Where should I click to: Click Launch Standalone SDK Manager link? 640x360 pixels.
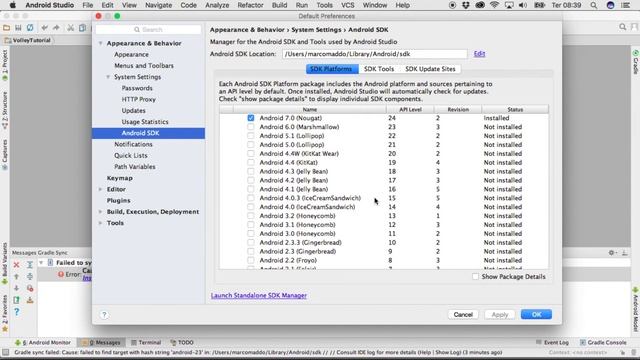click(x=259, y=296)
